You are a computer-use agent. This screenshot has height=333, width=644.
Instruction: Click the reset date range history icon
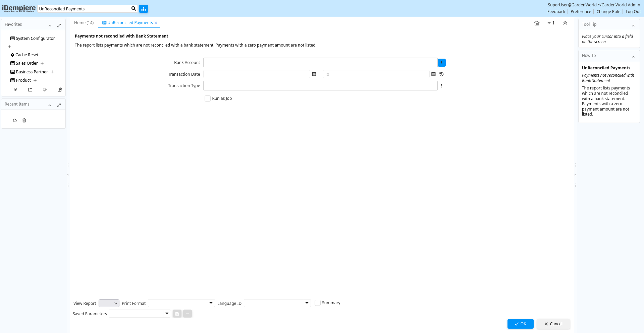[x=441, y=74]
